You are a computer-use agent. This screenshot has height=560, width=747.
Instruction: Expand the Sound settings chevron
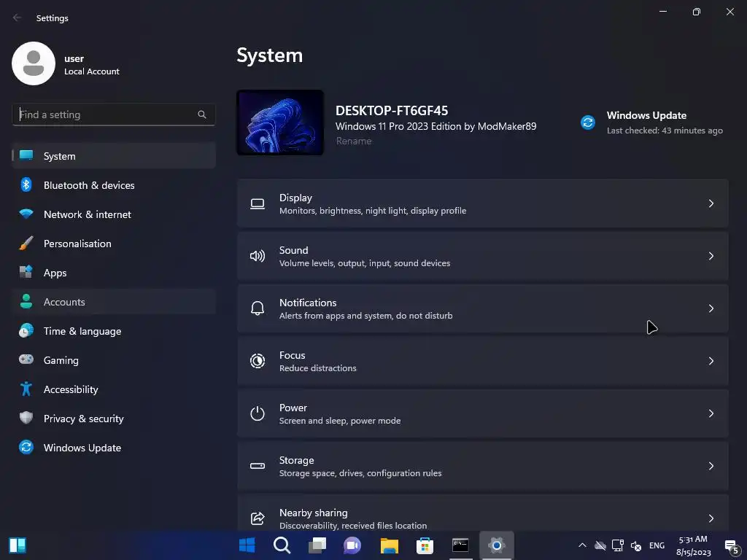point(711,256)
